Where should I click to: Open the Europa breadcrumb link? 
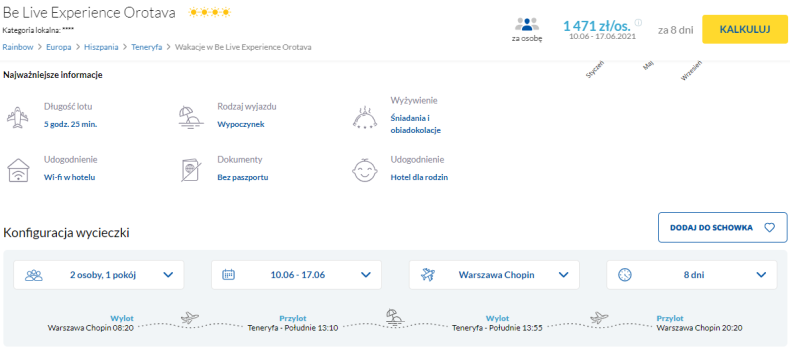[x=58, y=47]
